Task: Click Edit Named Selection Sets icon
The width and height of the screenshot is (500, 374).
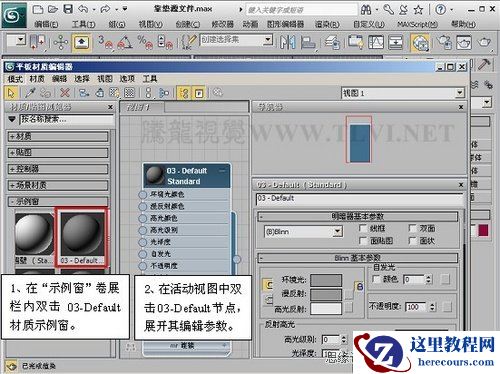Action: [x=189, y=42]
